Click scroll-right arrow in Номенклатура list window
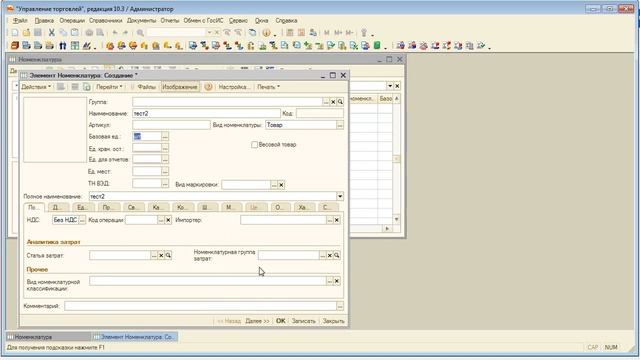Screen dimensions: 640x360 [387, 229]
